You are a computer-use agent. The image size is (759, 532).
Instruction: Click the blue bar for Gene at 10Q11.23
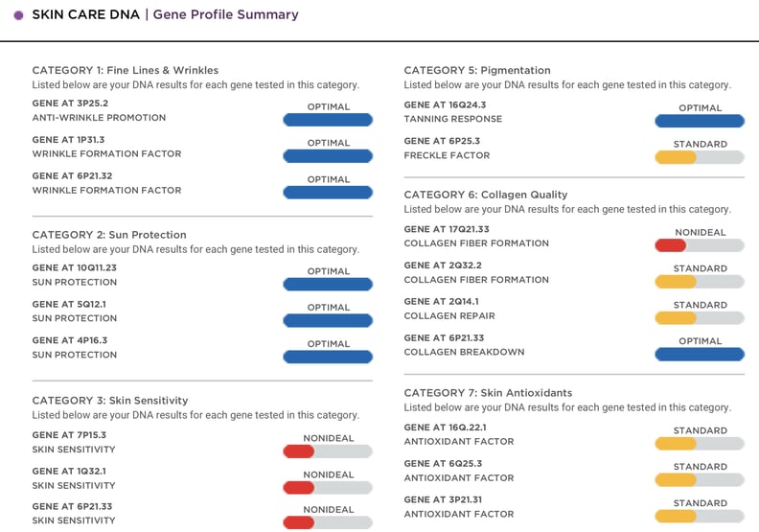pyautogui.click(x=328, y=285)
